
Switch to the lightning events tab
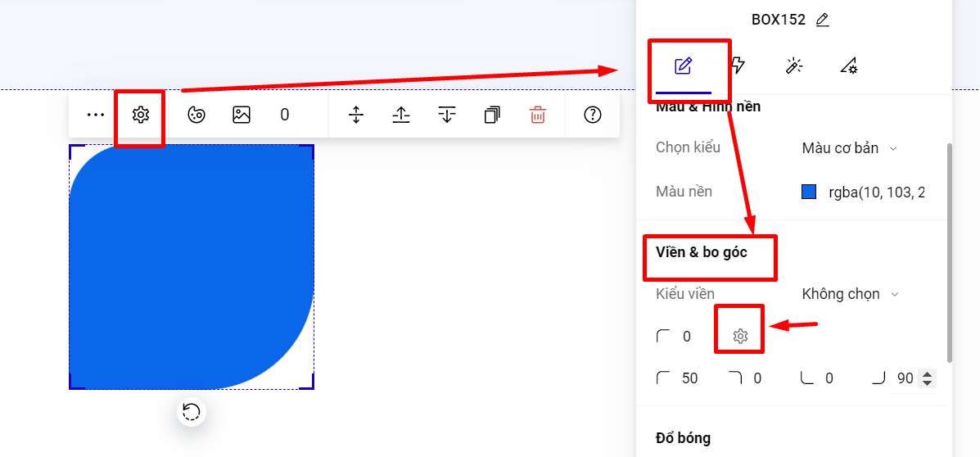point(738,66)
